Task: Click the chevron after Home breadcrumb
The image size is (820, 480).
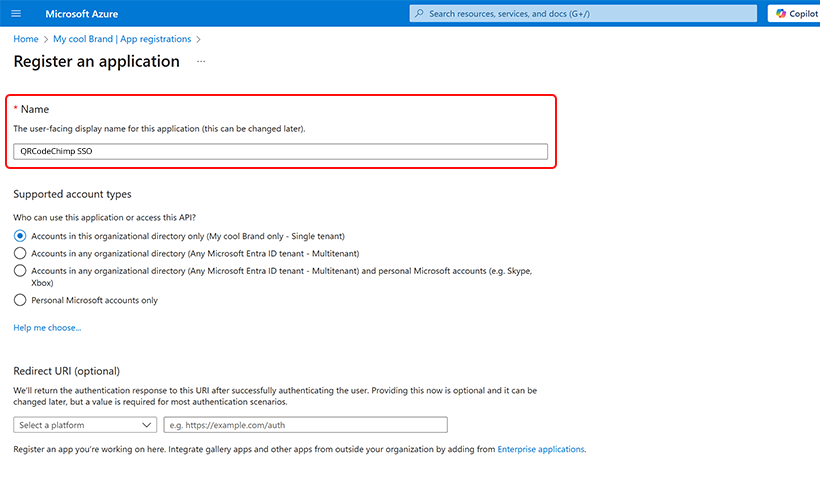Action: pos(46,40)
